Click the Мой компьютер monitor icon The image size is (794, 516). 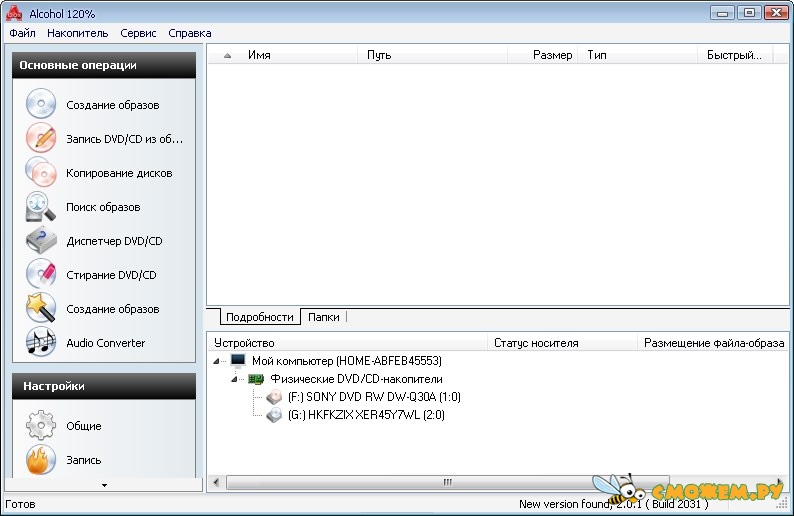(237, 361)
